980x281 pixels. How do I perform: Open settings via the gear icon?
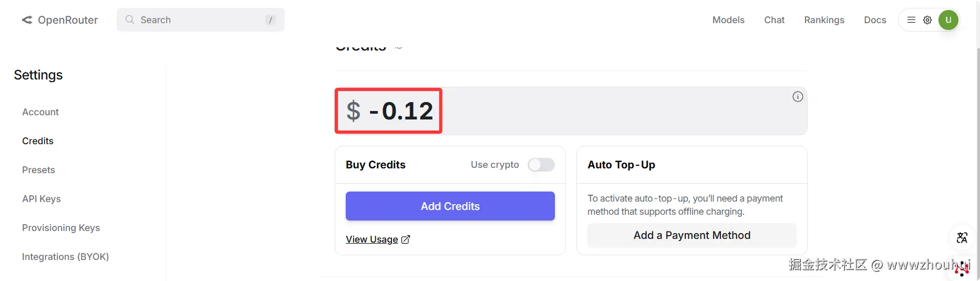pos(927,20)
